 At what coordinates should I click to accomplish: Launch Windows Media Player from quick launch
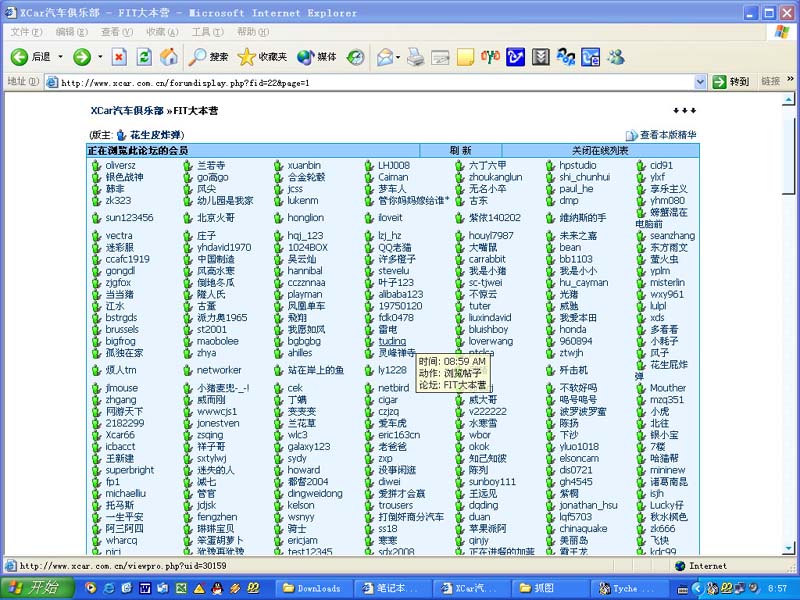pyautogui.click(x=90, y=588)
